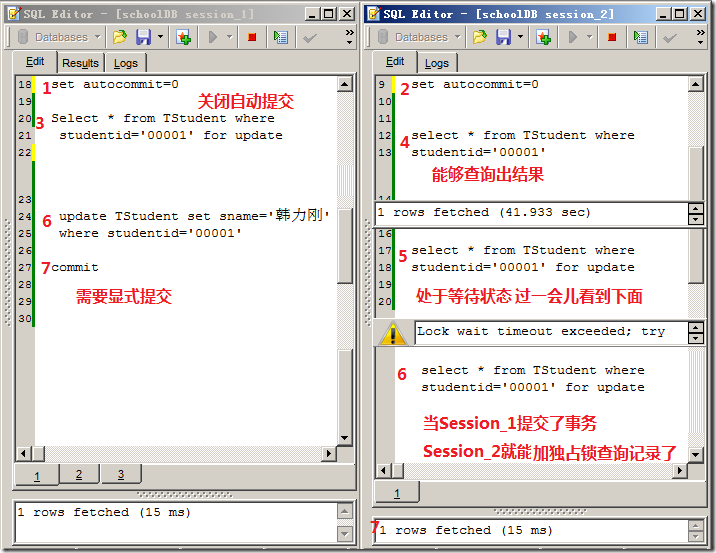Image resolution: width=716 pixels, height=553 pixels.
Task: Switch to Logs tab in session_1
Action: [x=126, y=63]
